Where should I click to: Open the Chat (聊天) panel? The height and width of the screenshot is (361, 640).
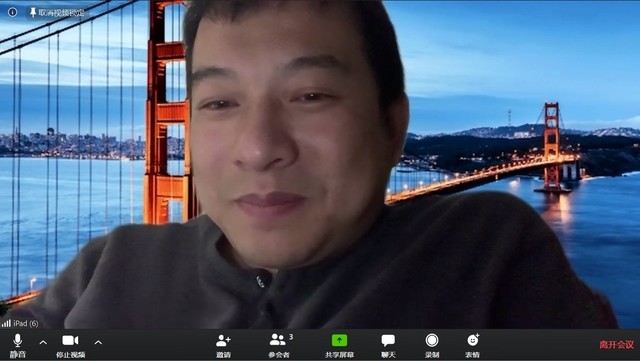(388, 345)
